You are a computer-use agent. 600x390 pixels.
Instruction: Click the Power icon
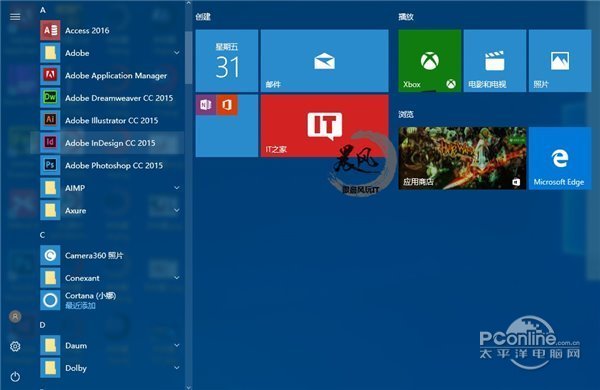(x=15, y=377)
